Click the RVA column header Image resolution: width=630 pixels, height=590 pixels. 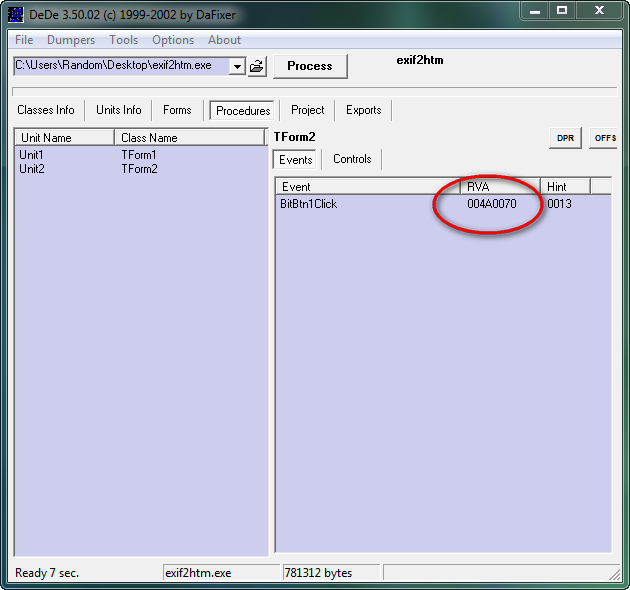pos(501,186)
